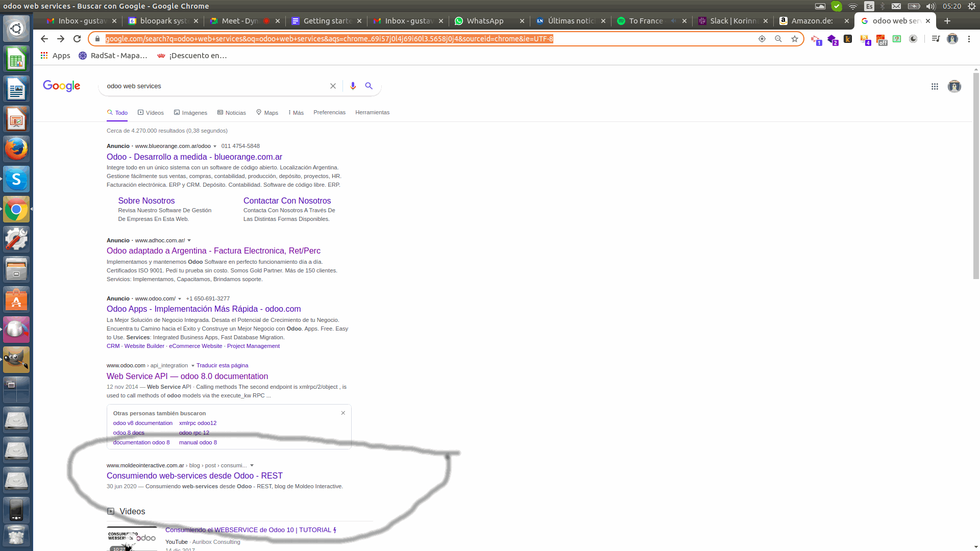Open Ubuntu dash home button
The image size is (980, 551).
[x=16, y=29]
